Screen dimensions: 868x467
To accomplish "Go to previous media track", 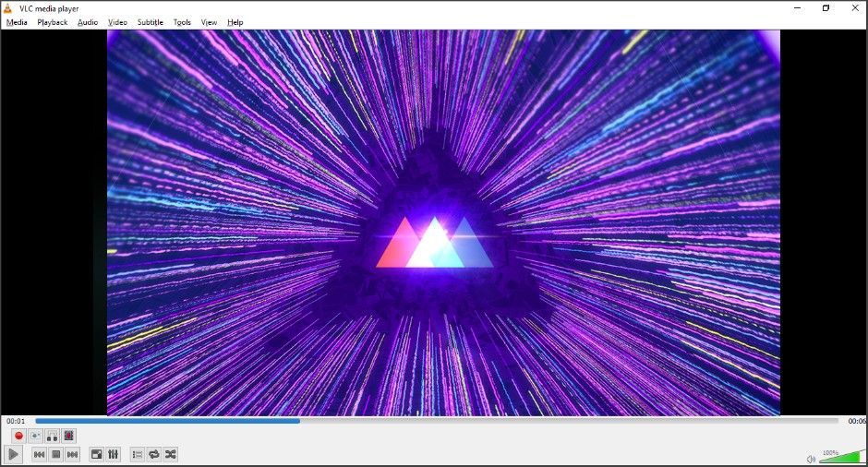I will pos(39,455).
